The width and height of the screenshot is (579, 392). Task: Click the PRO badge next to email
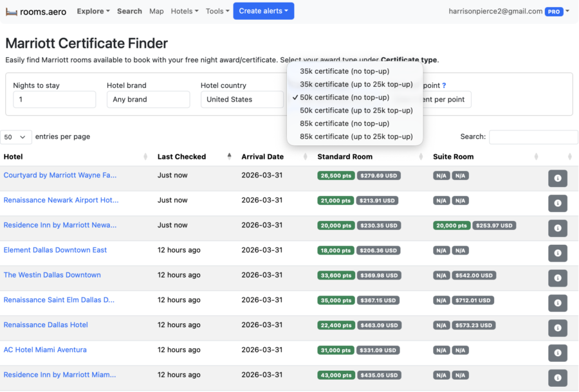554,12
